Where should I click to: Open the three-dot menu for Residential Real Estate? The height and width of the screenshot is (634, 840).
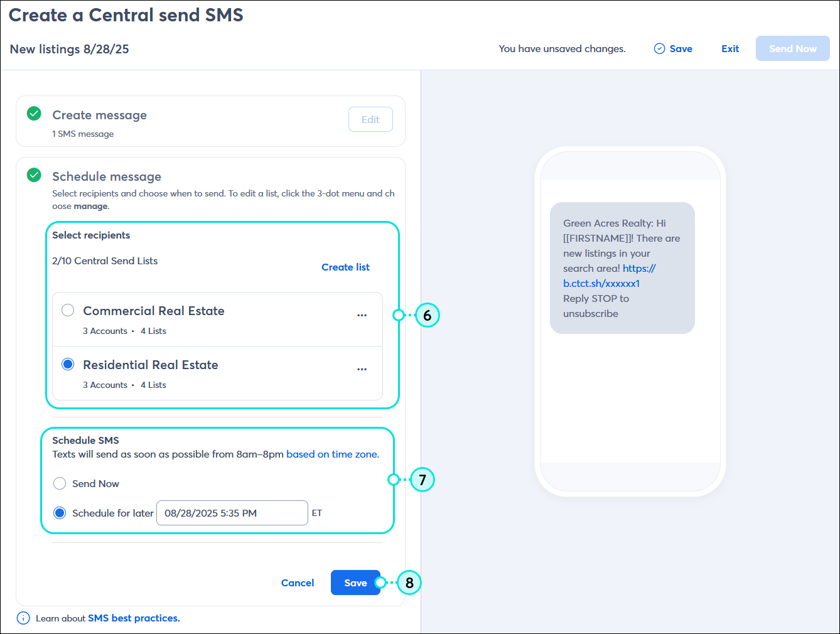(362, 369)
